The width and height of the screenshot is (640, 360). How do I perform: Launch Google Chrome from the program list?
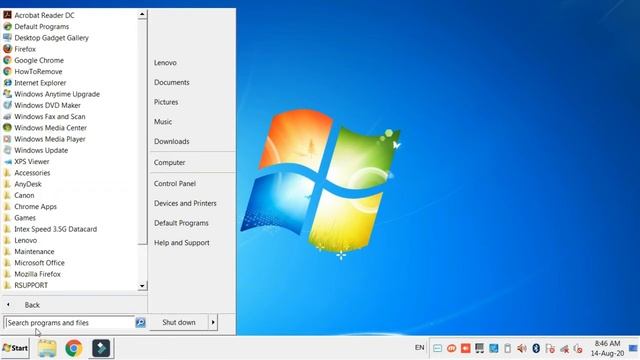pos(33,60)
